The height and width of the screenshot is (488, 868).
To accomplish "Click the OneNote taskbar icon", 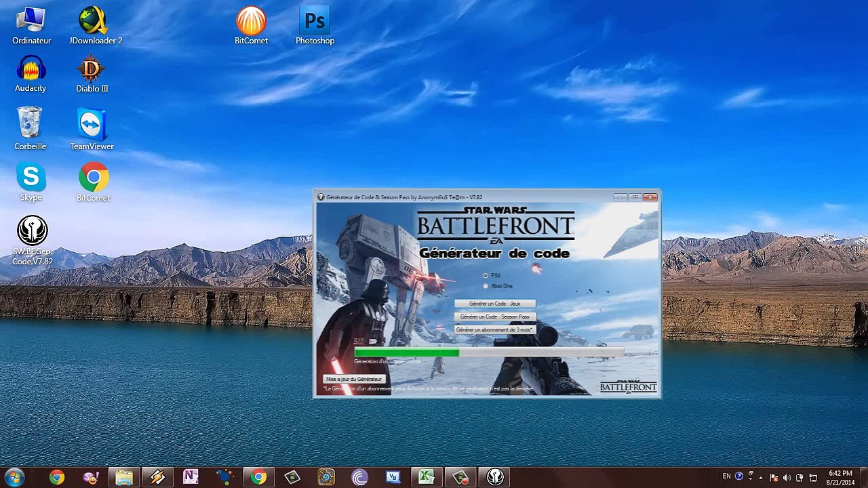I will [x=191, y=477].
